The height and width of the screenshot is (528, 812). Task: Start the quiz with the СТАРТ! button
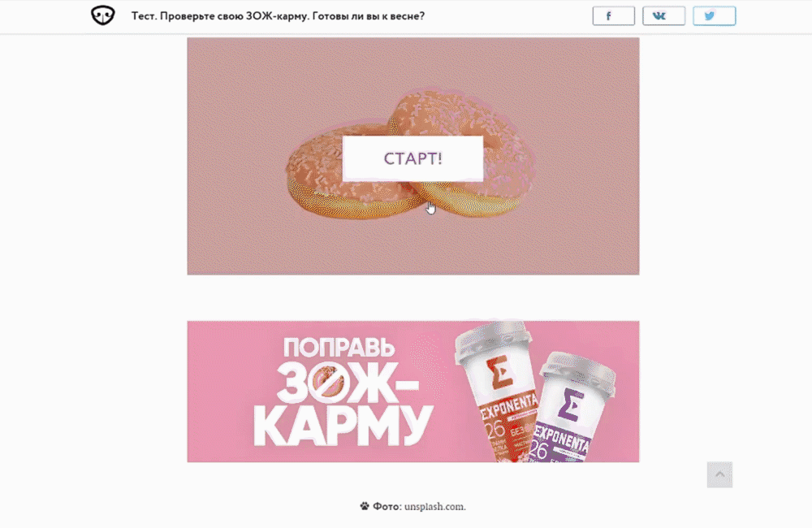(412, 158)
